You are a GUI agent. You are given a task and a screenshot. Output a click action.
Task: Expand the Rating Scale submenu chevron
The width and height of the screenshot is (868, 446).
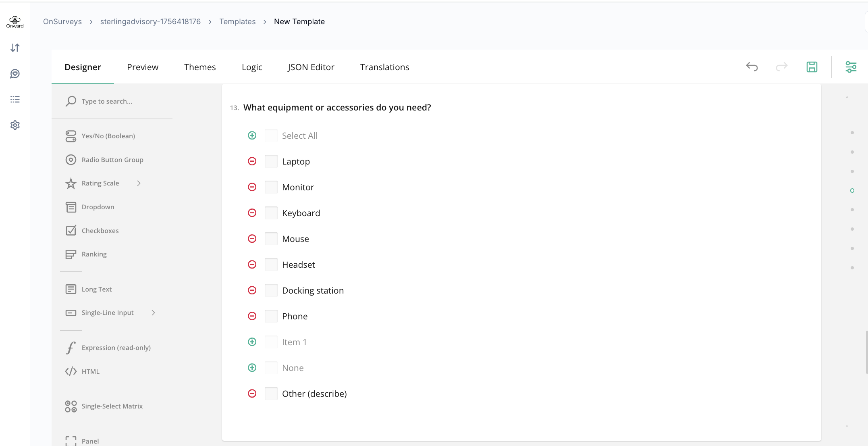pos(139,183)
